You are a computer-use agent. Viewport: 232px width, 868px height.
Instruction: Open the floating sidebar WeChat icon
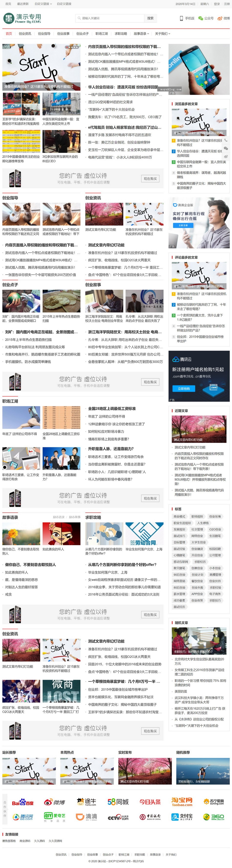coord(226,148)
